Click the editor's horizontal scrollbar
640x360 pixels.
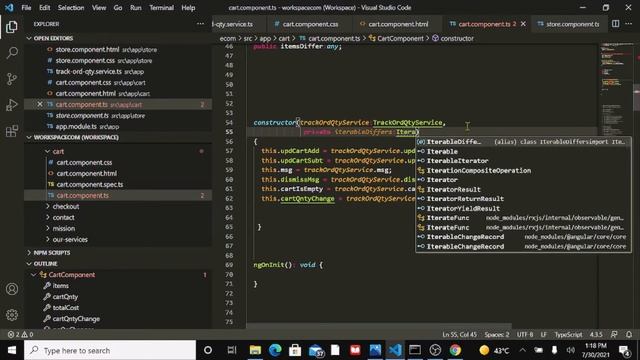(x=380, y=326)
